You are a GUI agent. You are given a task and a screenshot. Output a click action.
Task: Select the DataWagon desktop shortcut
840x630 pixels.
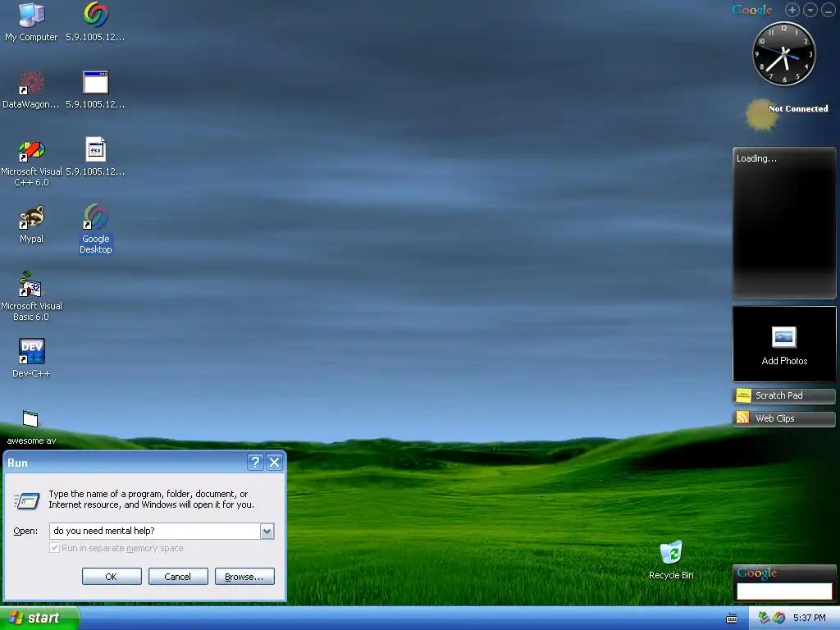[31, 89]
